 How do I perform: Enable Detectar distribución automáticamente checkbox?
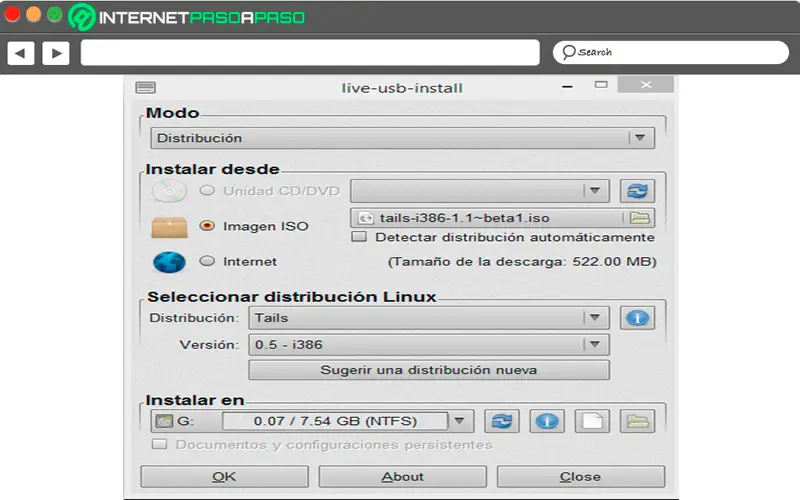[359, 237]
